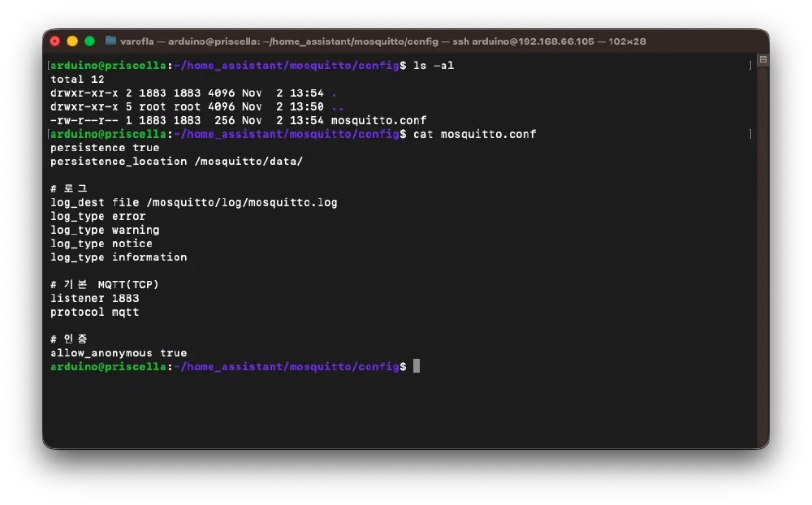
Task: Click the 'allow_anonymous true' line
Action: click(119, 353)
